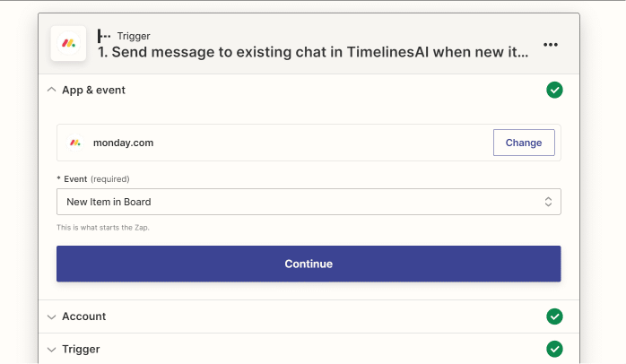Click the step title to rename the Zap step
The height and width of the screenshot is (364, 626).
point(313,52)
